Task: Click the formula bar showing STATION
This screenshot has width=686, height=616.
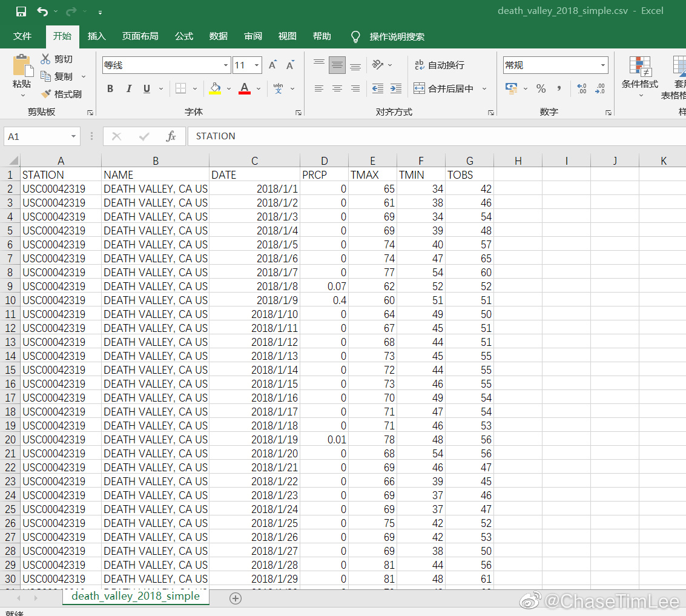Action: click(x=437, y=136)
